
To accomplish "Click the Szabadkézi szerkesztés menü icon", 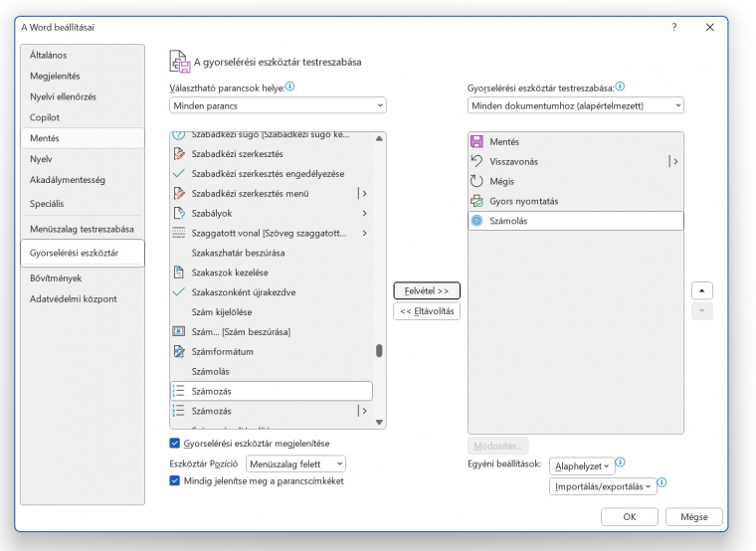I will pos(179,193).
